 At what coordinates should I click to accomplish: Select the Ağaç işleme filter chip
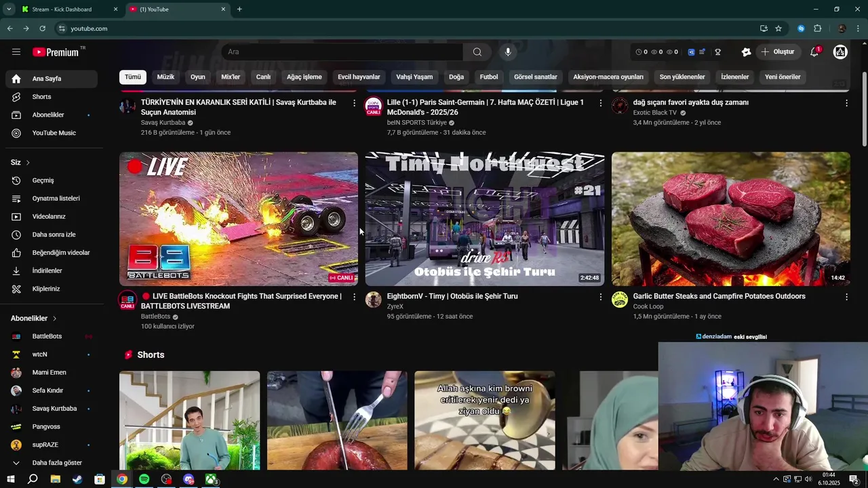click(304, 77)
